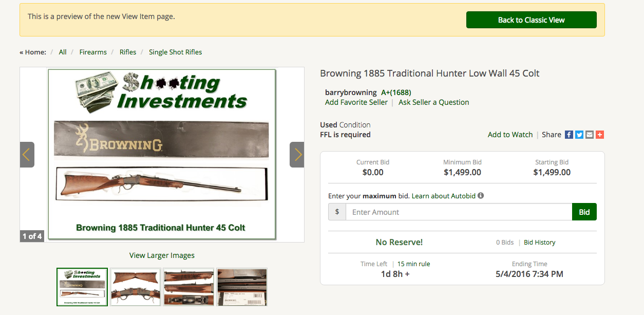
Task: Click ending time 5/4/2016 7:34 PM
Action: (x=529, y=274)
